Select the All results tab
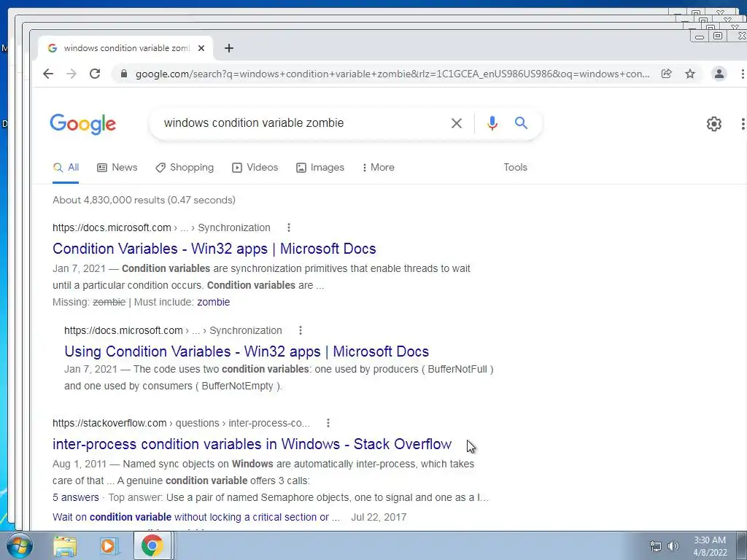The height and width of the screenshot is (560, 747). pyautogui.click(x=66, y=167)
